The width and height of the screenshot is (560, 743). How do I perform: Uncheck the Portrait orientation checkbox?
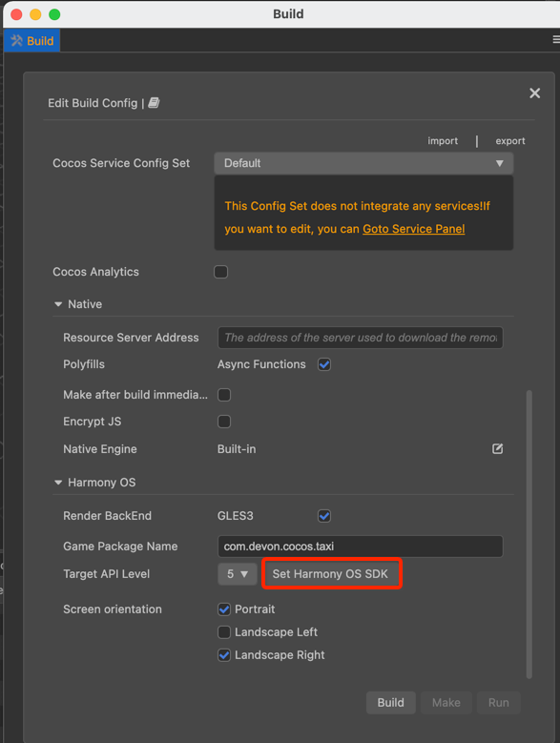[224, 609]
